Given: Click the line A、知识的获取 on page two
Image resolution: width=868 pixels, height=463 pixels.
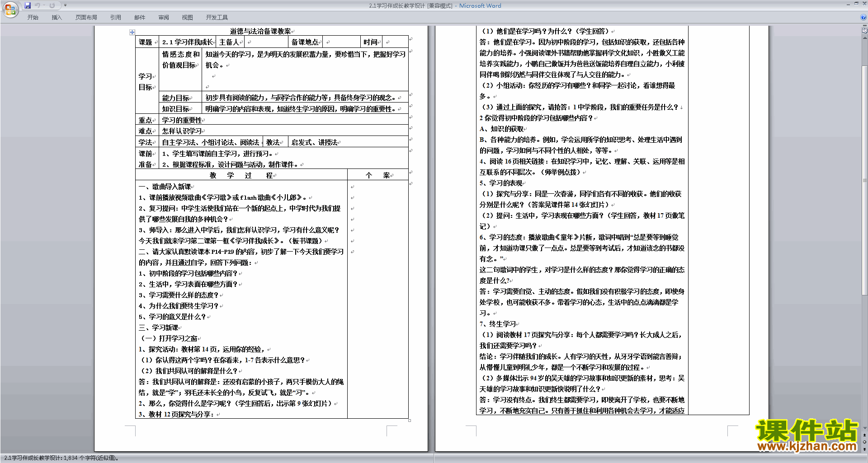Looking at the screenshot, I should (501, 129).
